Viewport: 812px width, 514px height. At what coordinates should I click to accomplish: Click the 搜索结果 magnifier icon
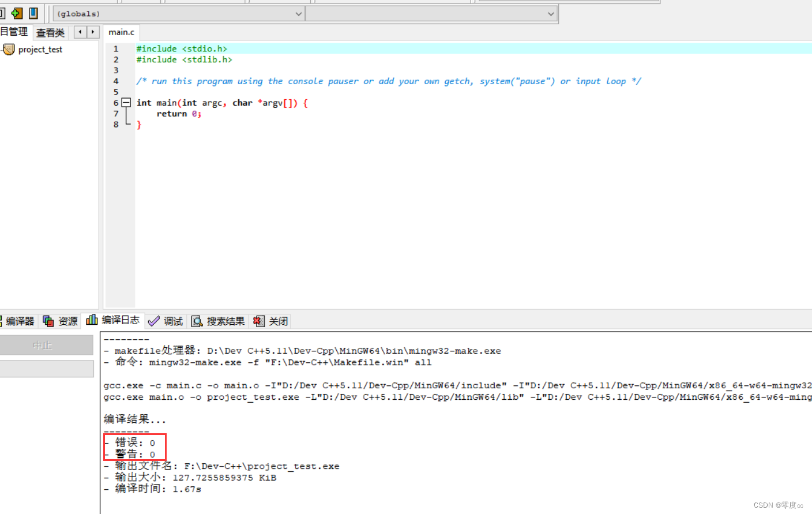coord(197,321)
